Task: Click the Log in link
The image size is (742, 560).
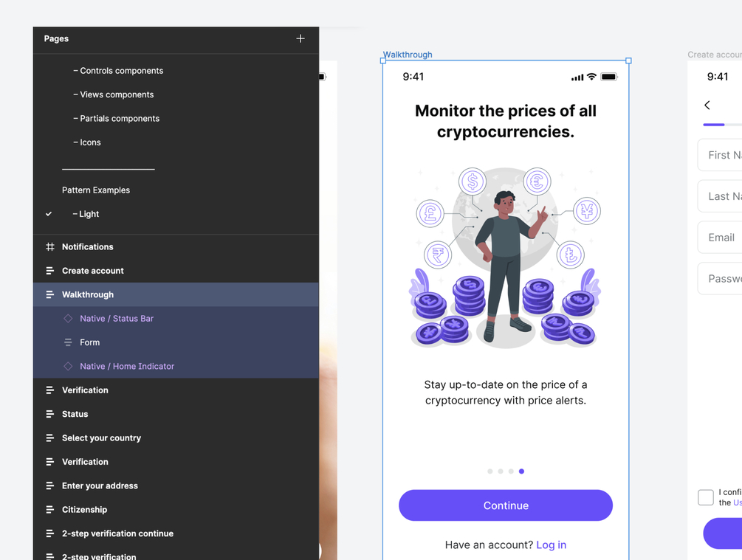Action: tap(551, 545)
